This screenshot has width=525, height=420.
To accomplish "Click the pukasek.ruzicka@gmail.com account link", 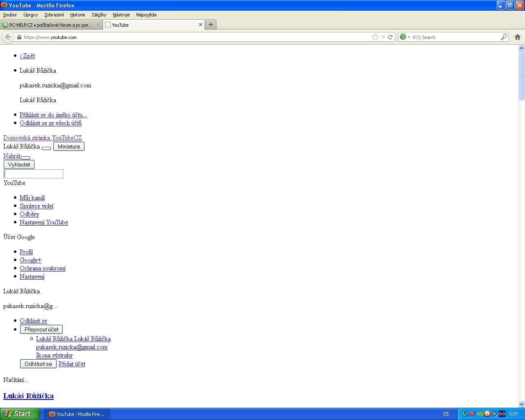I will (72, 347).
